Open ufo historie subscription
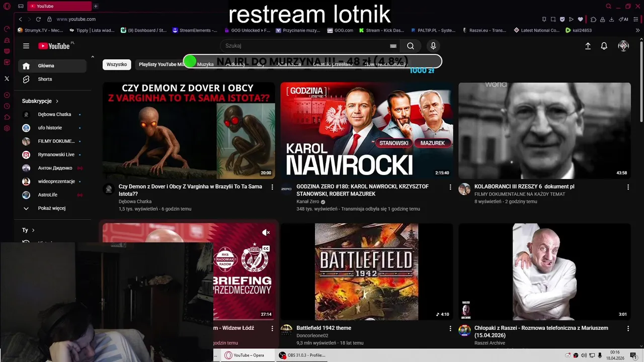This screenshot has height=362, width=644. pyautogui.click(x=52, y=128)
